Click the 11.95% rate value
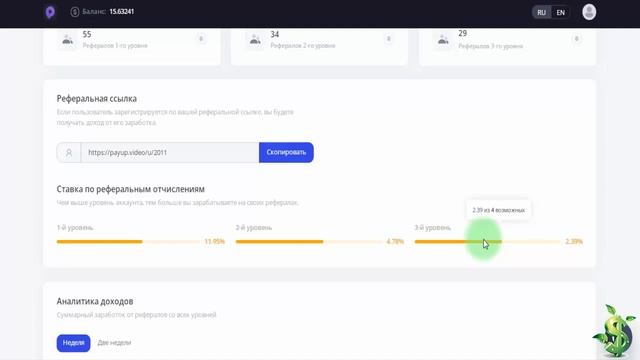This screenshot has width=640, height=360. (215, 242)
